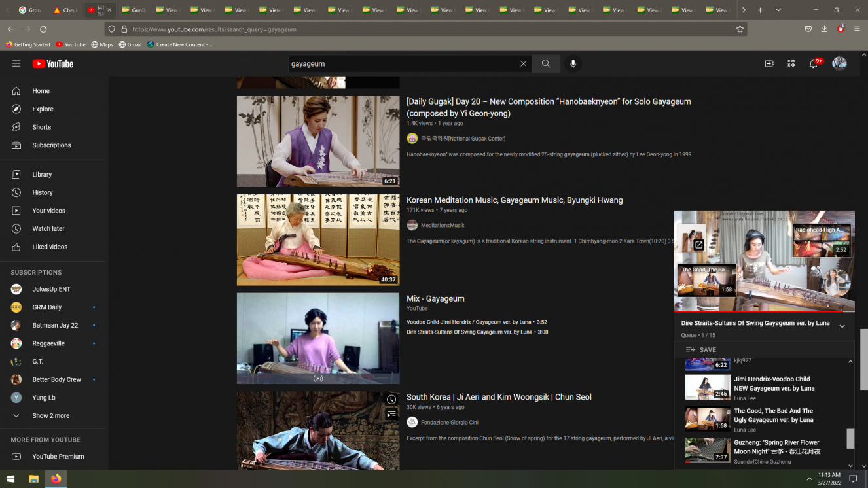This screenshot has height=488, width=868.
Task: Bookmark this page with the star icon
Action: (x=740, y=29)
